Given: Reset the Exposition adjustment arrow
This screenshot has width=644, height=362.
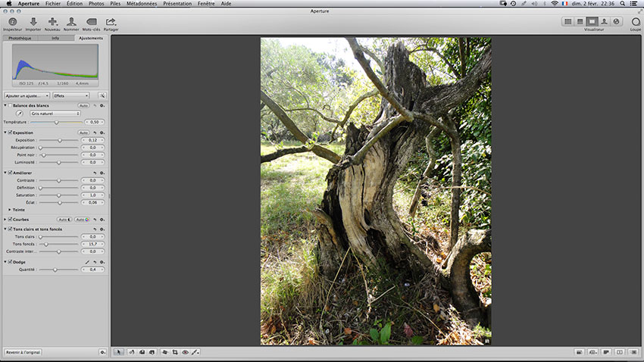Looking at the screenshot, I should [x=95, y=133].
